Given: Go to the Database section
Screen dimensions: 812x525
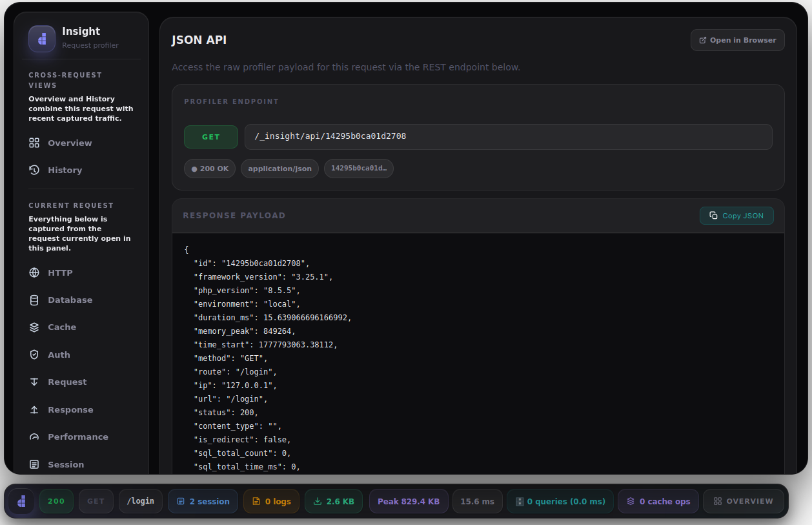Looking at the screenshot, I should pyautogui.click(x=81, y=300).
